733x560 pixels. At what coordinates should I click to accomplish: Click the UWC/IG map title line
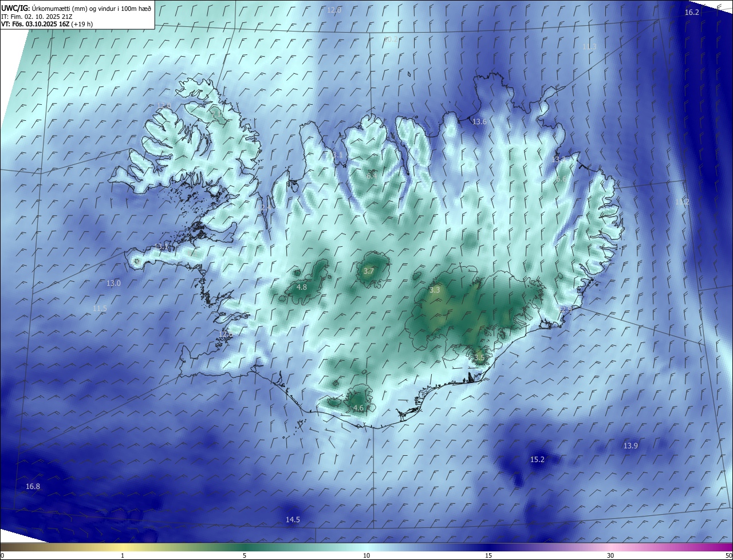click(x=76, y=9)
